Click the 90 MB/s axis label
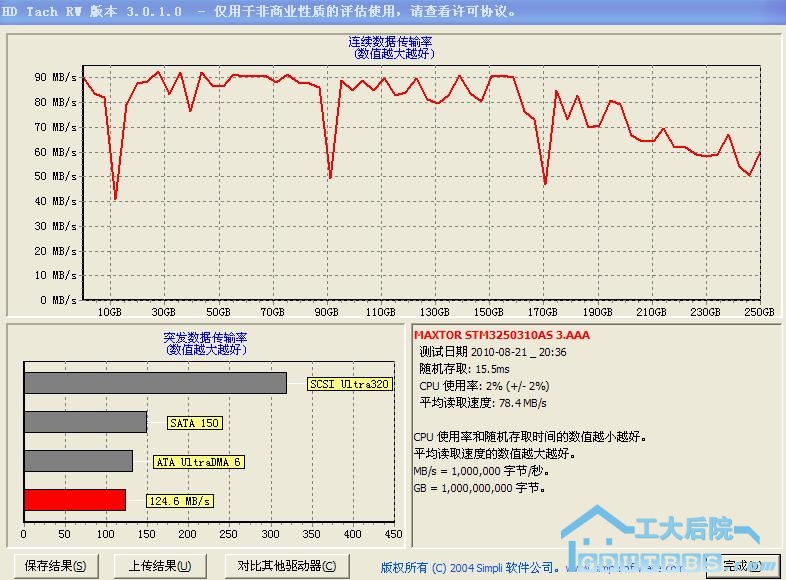 (x=56, y=77)
